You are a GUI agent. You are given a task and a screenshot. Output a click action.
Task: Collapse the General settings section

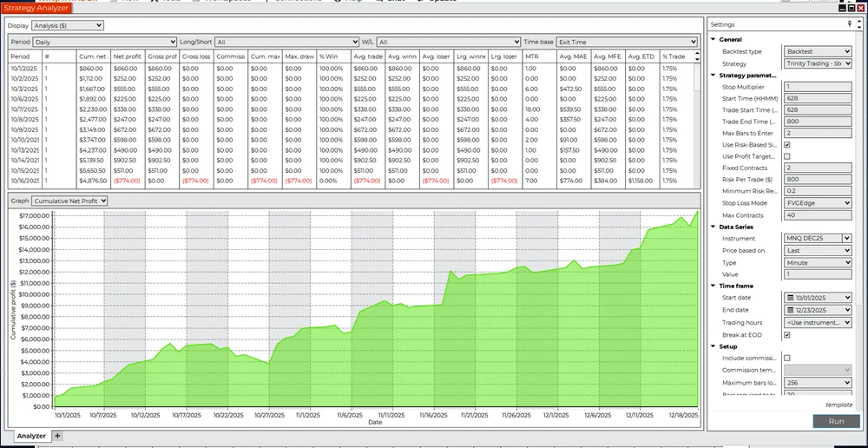[x=713, y=39]
